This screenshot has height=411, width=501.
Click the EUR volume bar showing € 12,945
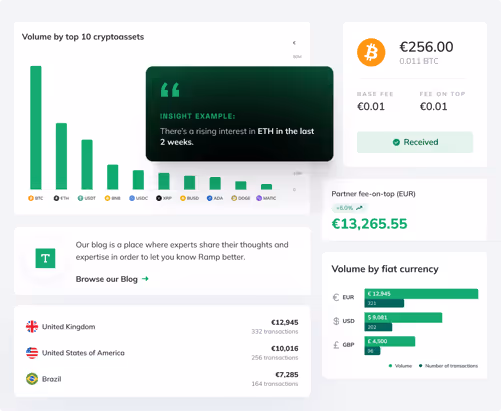point(421,294)
